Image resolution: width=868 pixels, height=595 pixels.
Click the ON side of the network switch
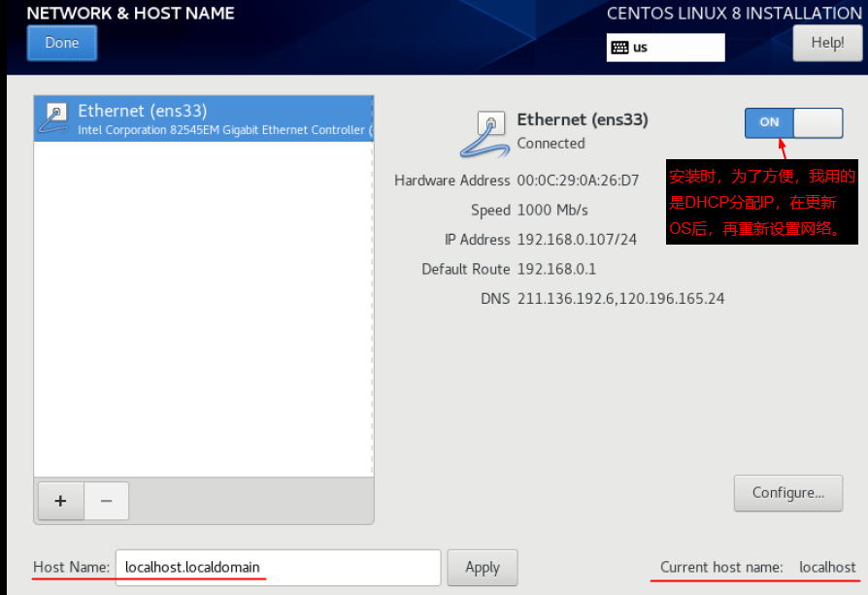click(768, 122)
